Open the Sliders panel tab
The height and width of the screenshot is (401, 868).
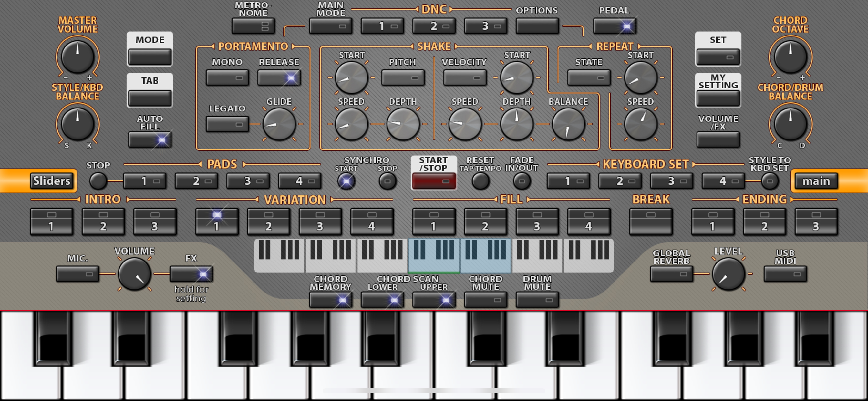pos(52,181)
